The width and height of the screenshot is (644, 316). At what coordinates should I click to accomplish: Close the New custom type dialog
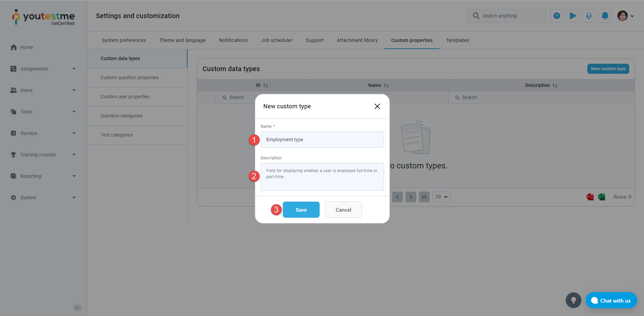coord(377,106)
